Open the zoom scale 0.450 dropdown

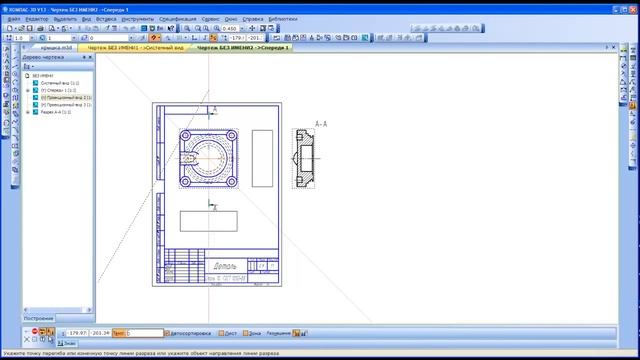click(242, 29)
